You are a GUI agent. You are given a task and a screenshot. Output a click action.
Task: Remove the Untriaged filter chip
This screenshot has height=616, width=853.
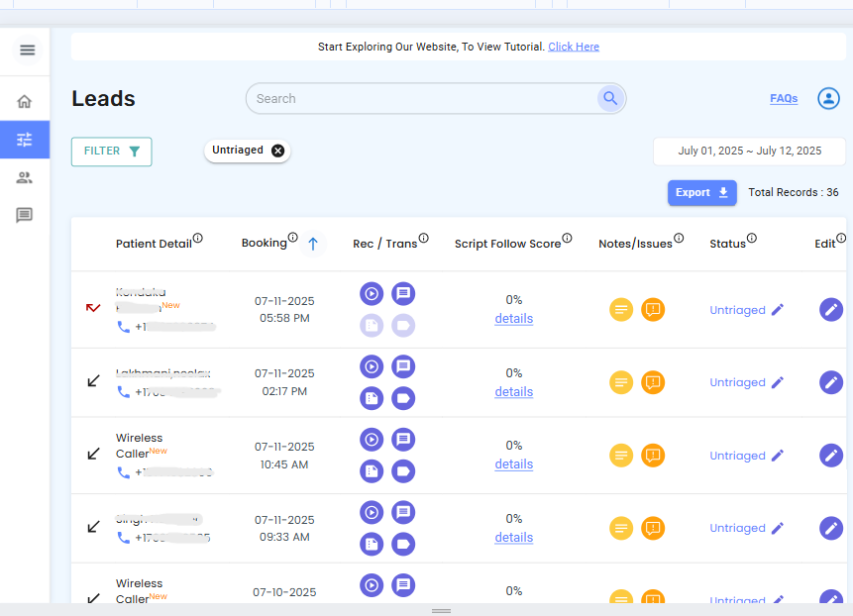point(278,151)
